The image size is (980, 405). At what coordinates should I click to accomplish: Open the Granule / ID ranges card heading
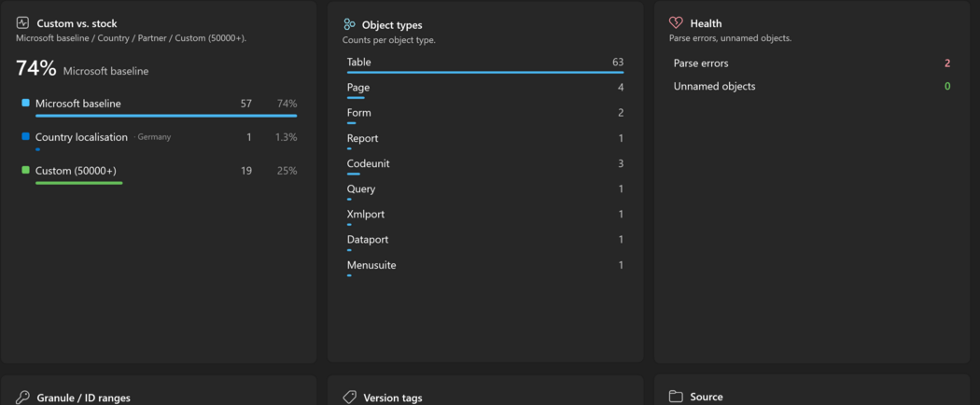click(x=84, y=398)
